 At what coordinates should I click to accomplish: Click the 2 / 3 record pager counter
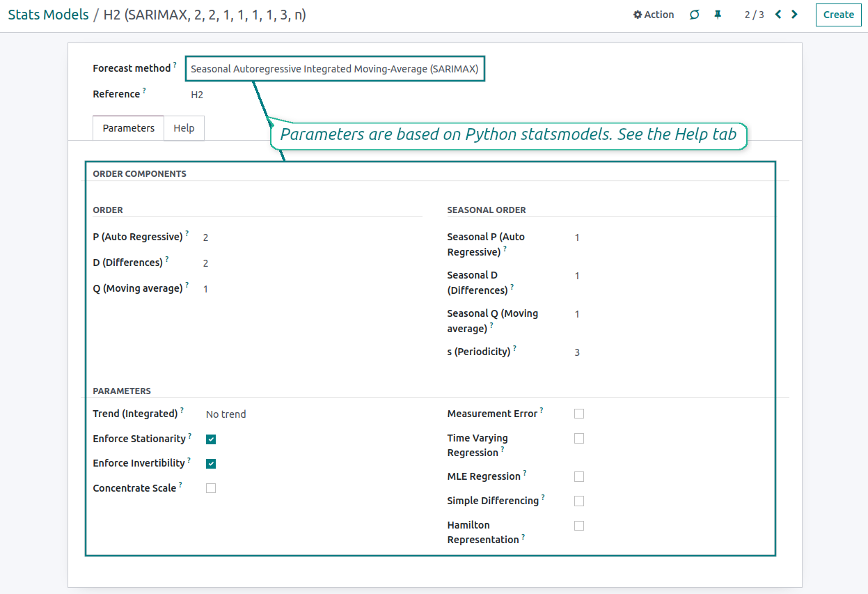(754, 15)
